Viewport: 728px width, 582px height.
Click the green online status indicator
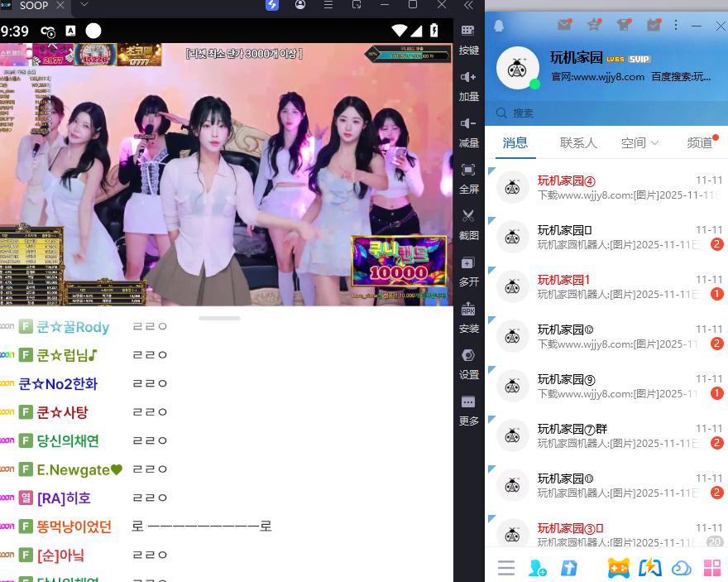(534, 84)
